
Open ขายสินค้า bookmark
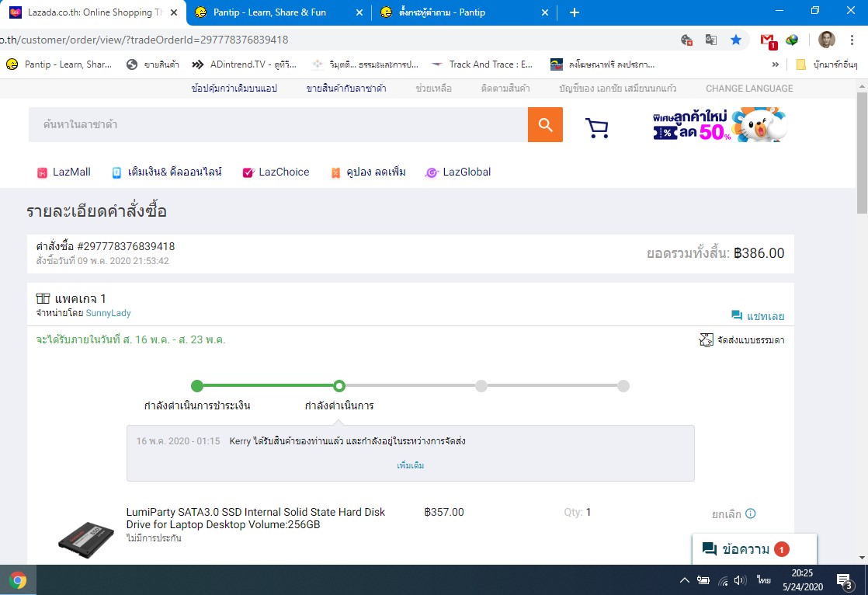(x=153, y=64)
